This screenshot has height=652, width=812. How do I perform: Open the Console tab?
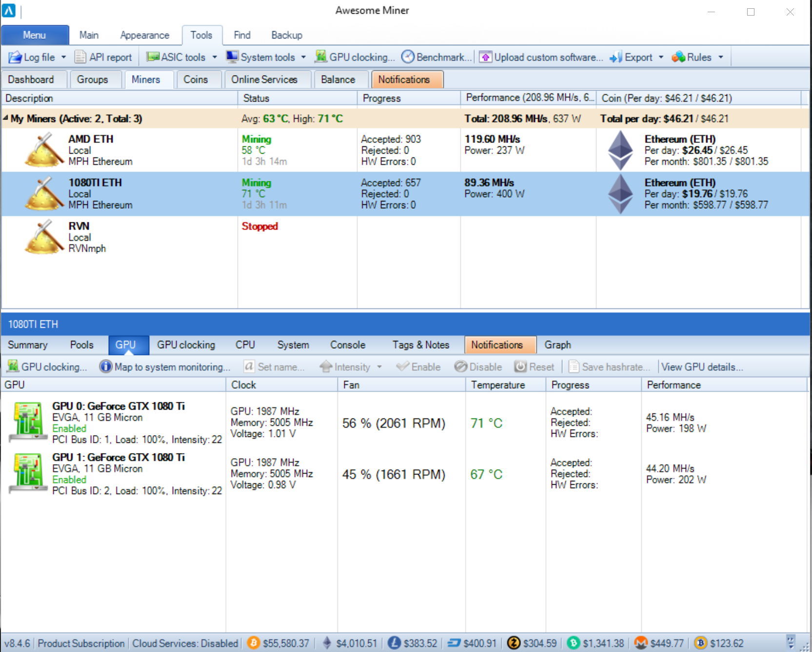pos(348,345)
